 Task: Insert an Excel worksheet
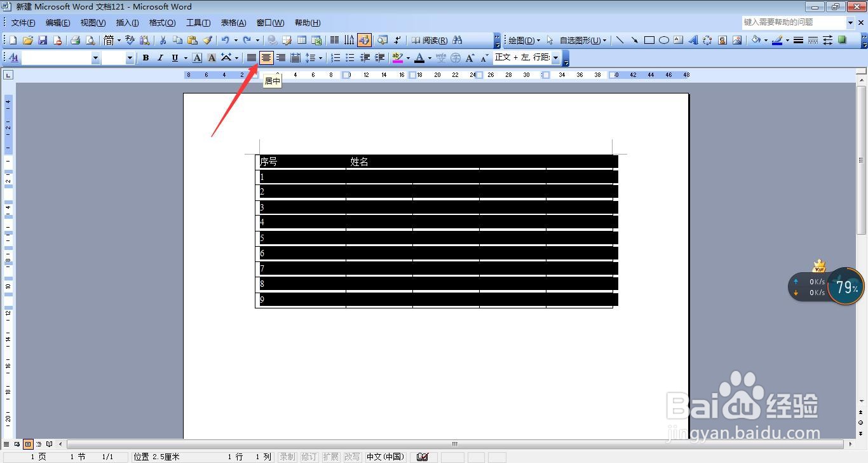coord(316,40)
